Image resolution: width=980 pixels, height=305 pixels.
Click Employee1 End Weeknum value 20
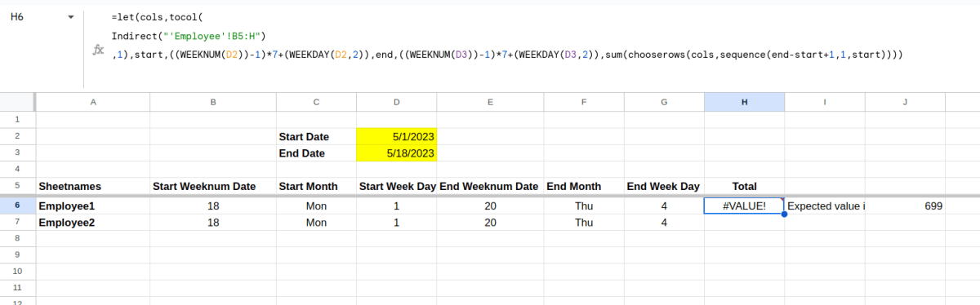(x=490, y=206)
